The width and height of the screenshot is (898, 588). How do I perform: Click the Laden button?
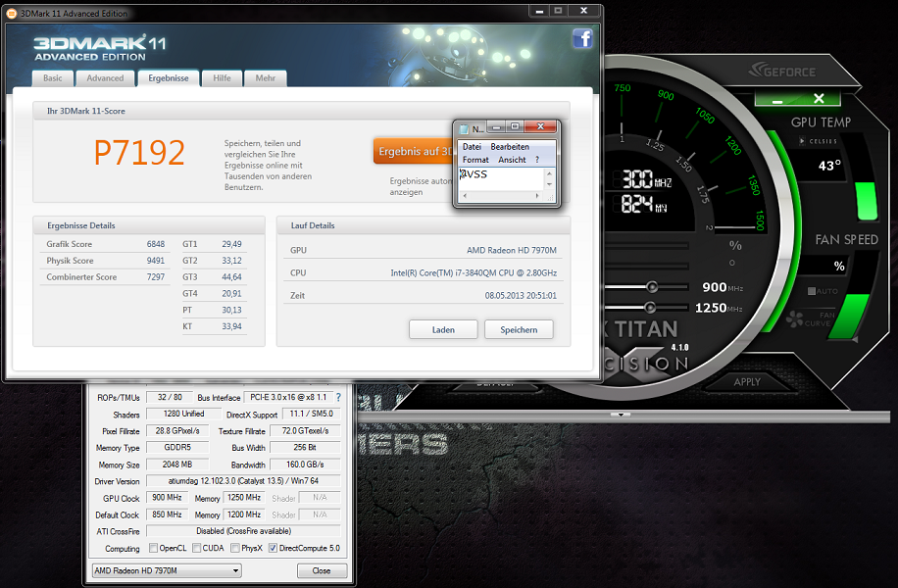pos(443,330)
